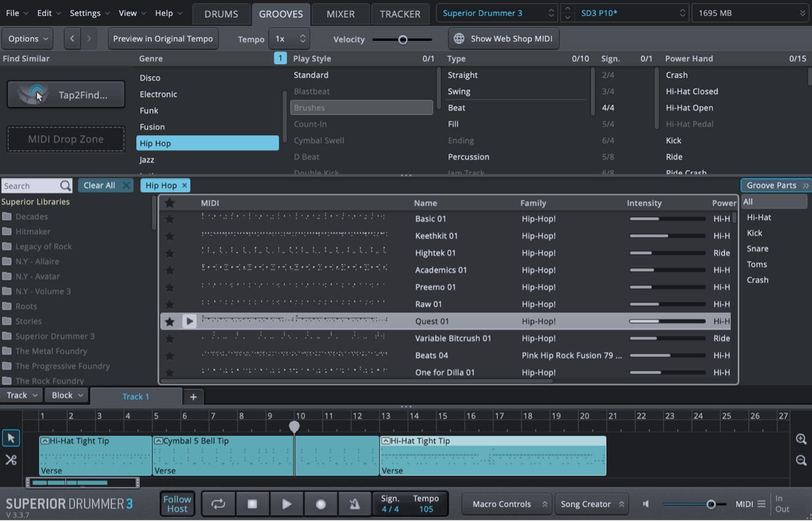Screen dimensions: 812x522
Task: Click the record button in the transport
Action: 321,504
